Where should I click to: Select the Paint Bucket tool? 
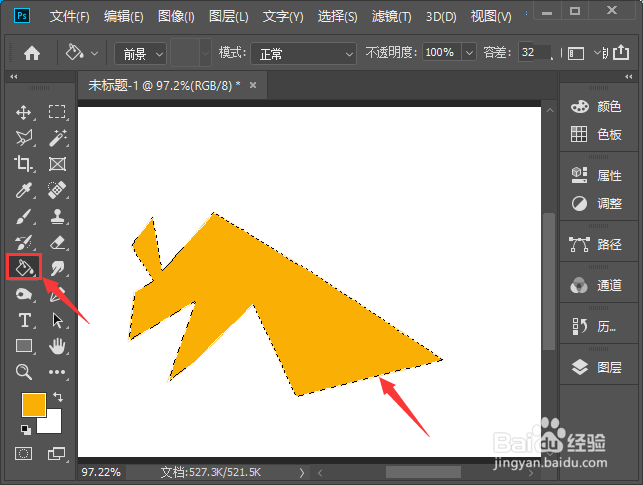tap(24, 267)
